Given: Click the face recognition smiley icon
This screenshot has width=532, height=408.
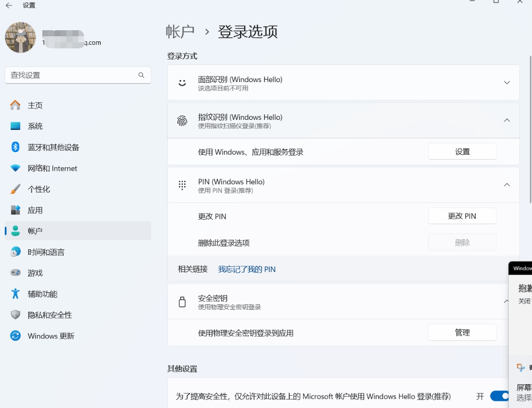Looking at the screenshot, I should click(x=182, y=83).
